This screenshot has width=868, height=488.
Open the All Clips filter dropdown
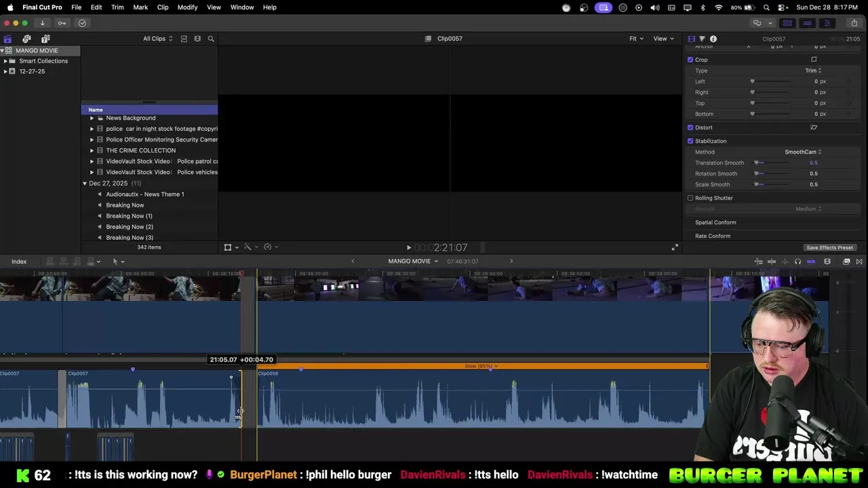pyautogui.click(x=157, y=39)
